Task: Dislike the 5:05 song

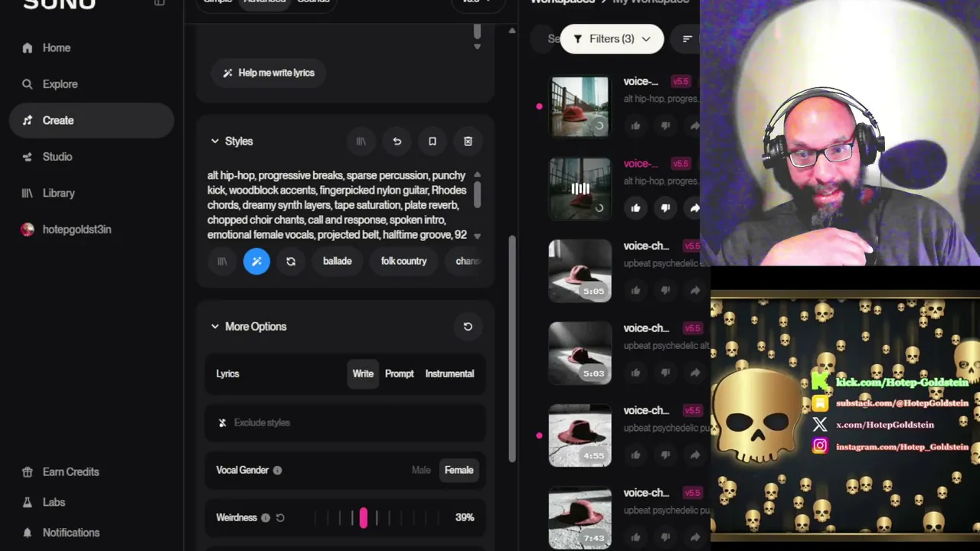Action: (665, 290)
